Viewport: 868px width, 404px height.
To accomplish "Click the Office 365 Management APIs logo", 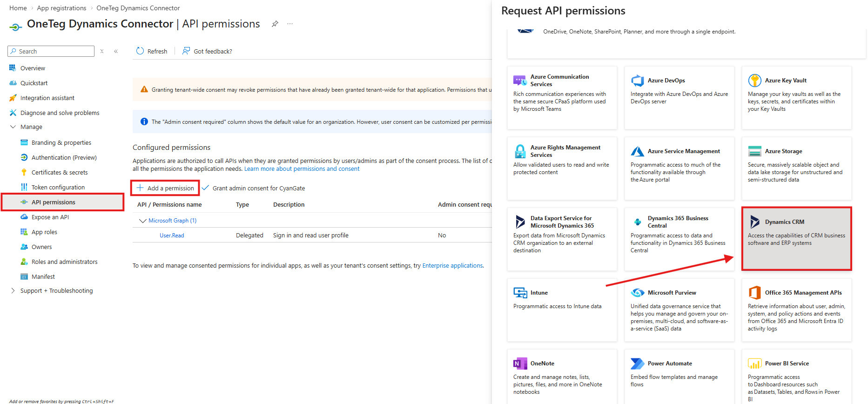I will (754, 293).
